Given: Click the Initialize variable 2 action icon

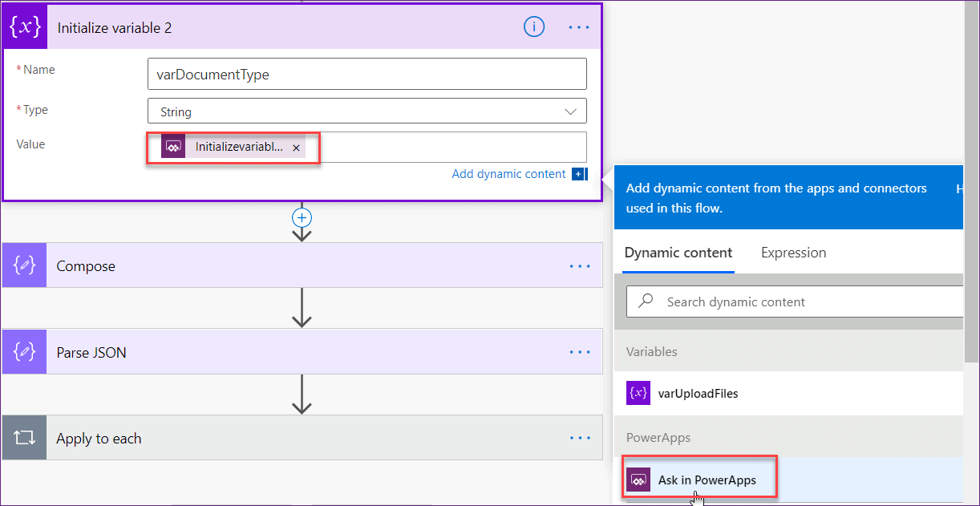Looking at the screenshot, I should [x=25, y=26].
